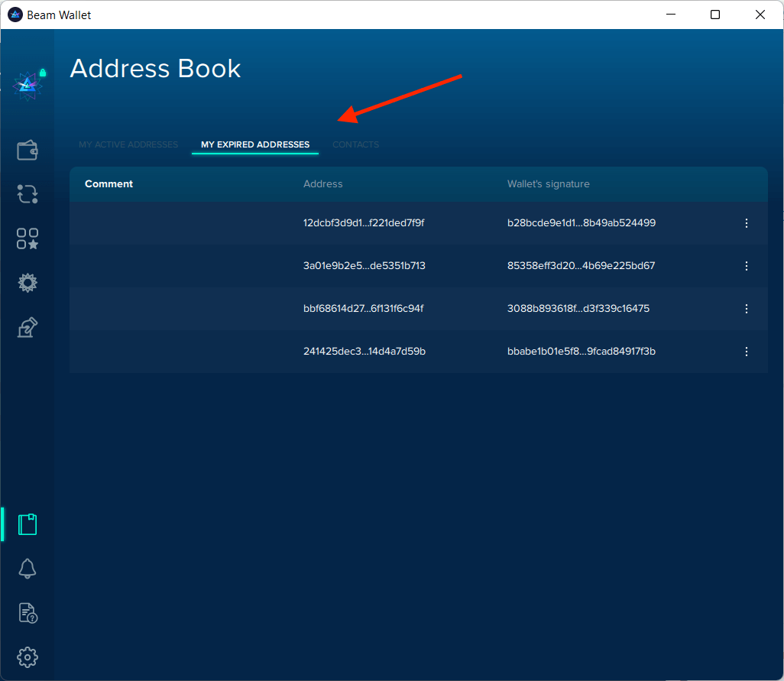Open options menu for address bbf68614d27
Image resolution: width=784 pixels, height=681 pixels.
[747, 309]
